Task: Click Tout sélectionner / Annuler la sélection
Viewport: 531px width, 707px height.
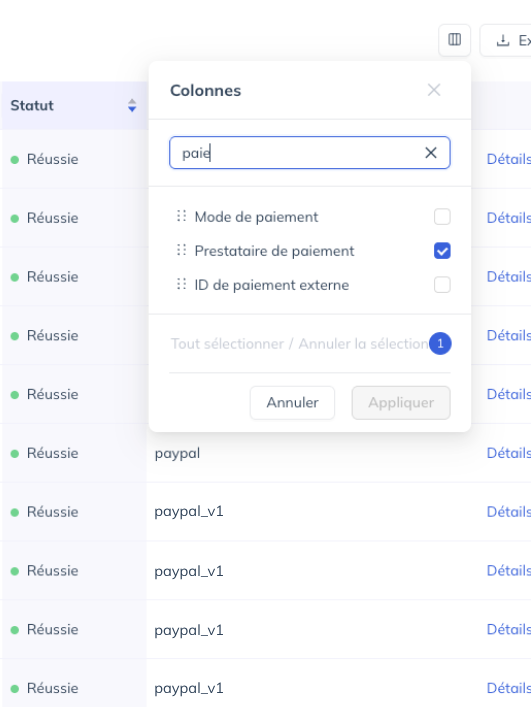Action: coord(299,344)
